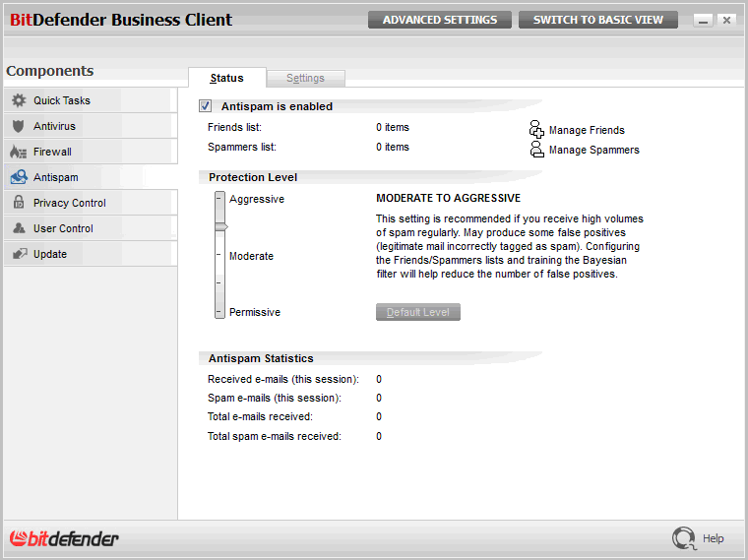
Task: Open Advanced Settings
Action: coord(439,20)
